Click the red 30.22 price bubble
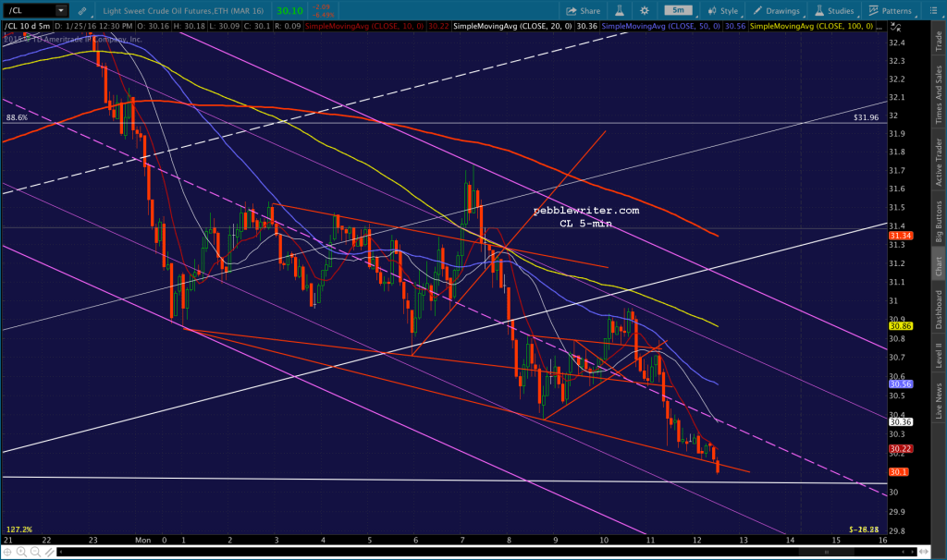The height and width of the screenshot is (560, 947). [x=900, y=449]
